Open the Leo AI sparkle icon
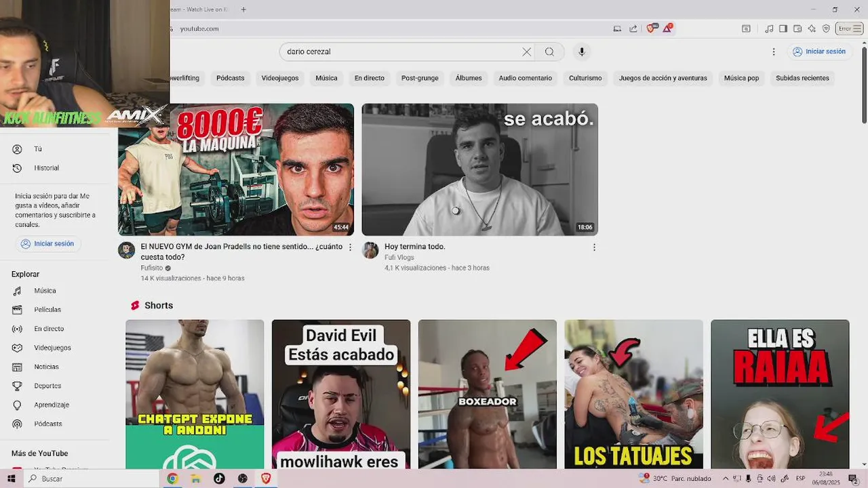The height and width of the screenshot is (488, 868). (812, 28)
